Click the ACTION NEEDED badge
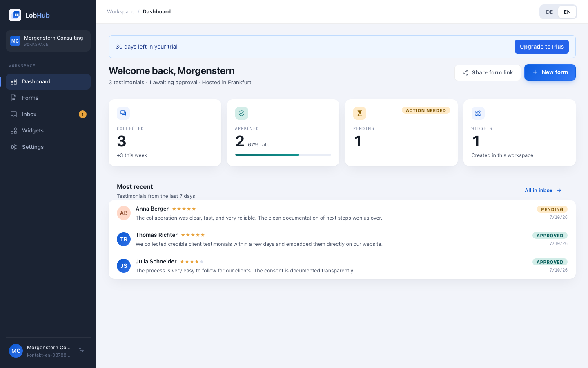 (x=426, y=110)
